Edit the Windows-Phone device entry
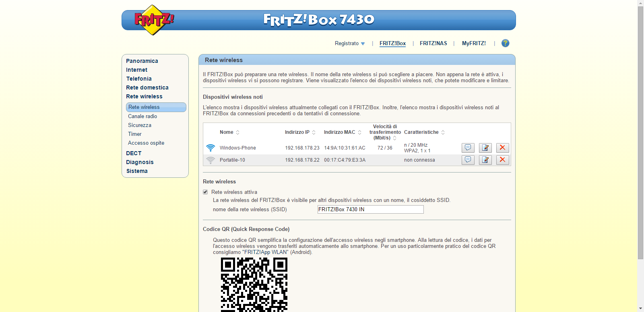This screenshot has height=312, width=644. (485, 148)
